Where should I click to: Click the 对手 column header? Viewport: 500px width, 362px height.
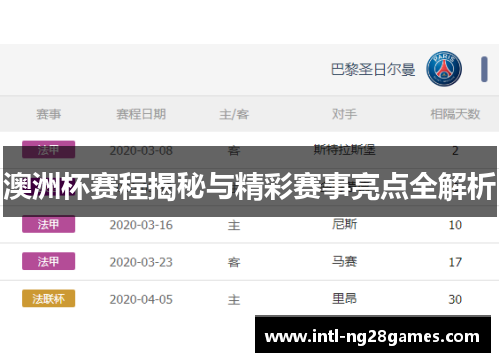point(344,114)
